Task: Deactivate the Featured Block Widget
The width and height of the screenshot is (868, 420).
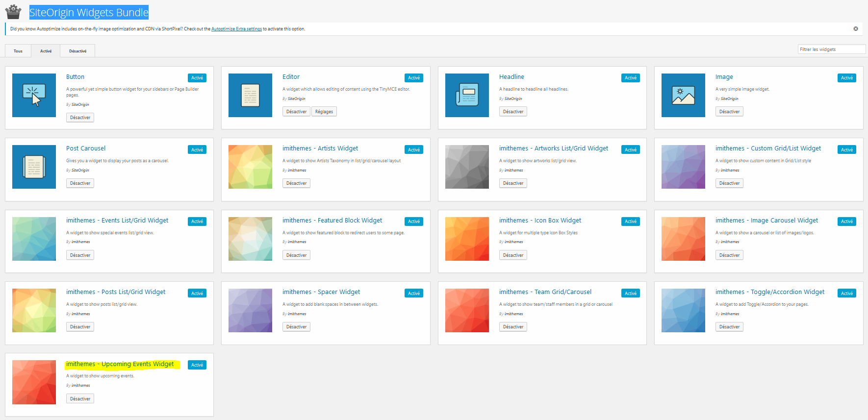Action: pyautogui.click(x=296, y=255)
